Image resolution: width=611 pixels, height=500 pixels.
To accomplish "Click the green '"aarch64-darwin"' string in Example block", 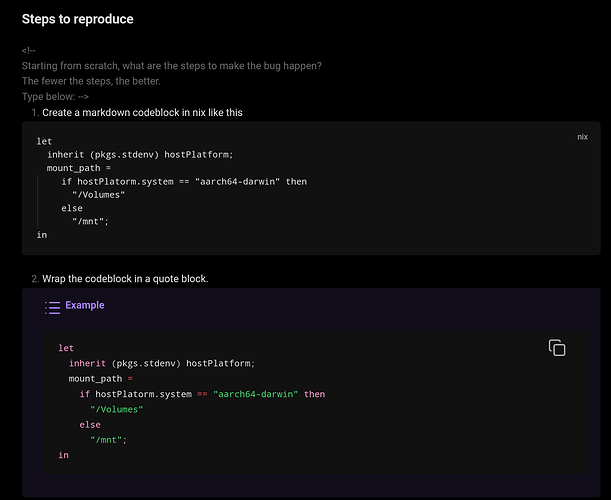I will coord(255,394).
